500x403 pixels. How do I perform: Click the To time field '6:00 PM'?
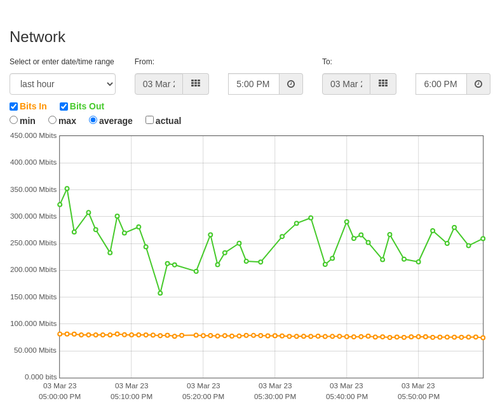441,84
